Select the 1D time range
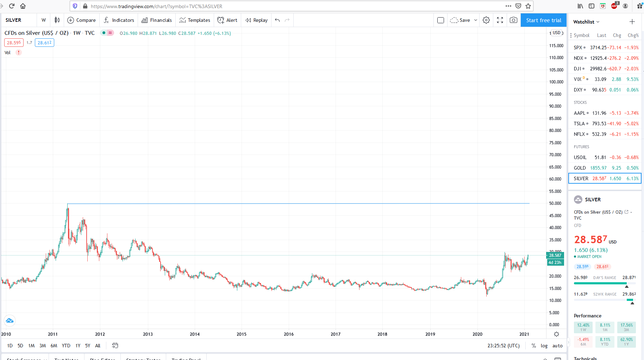Screen dimensions: 644x360 (10, 346)
